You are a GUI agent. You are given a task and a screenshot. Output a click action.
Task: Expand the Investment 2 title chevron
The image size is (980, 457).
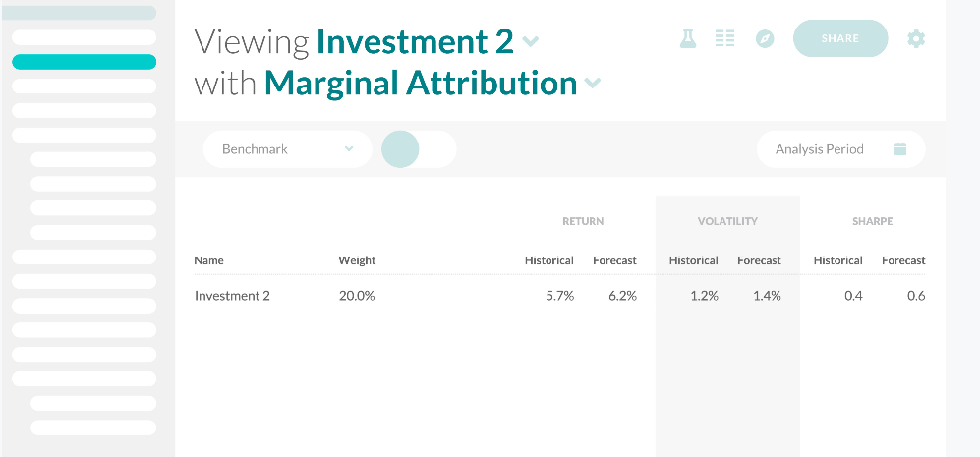[531, 42]
